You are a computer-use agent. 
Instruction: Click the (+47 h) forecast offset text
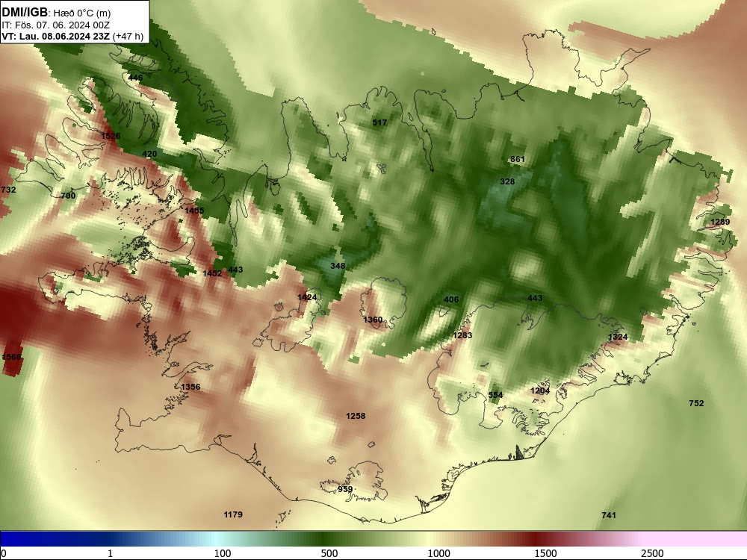pyautogui.click(x=128, y=36)
